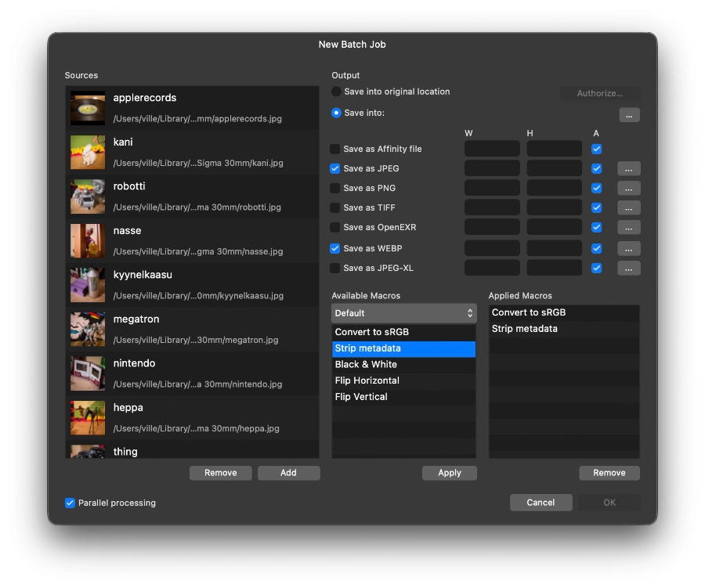705x588 pixels.
Task: Click width field for Save as WEBP
Action: pyautogui.click(x=492, y=248)
